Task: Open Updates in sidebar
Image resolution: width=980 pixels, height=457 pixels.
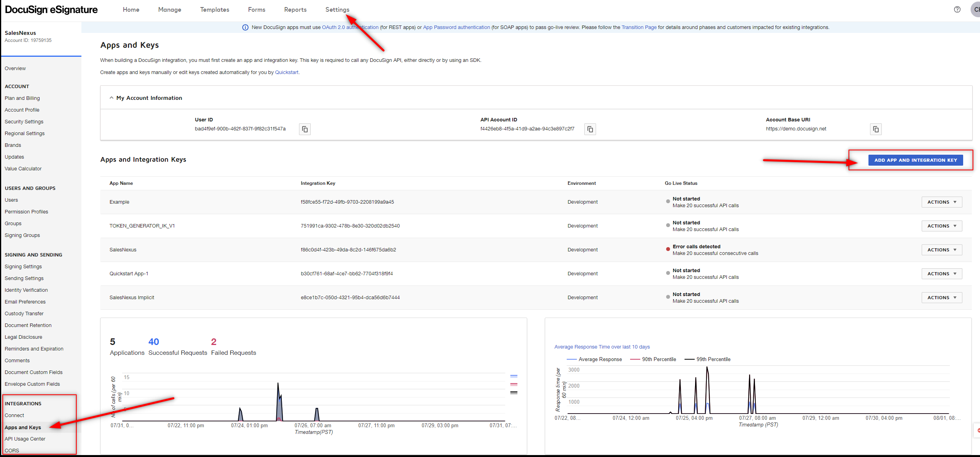Action: (14, 157)
